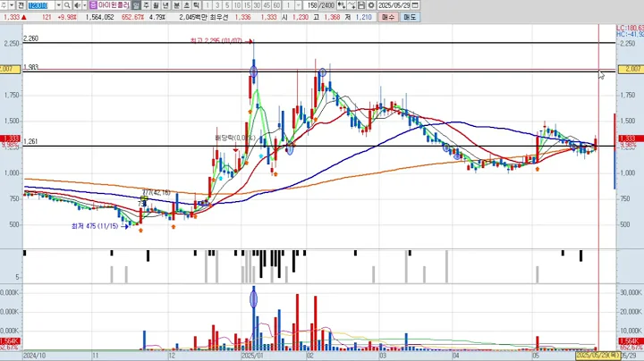
Task: Click the 2025/01 label on time axis
Action: (x=252, y=356)
